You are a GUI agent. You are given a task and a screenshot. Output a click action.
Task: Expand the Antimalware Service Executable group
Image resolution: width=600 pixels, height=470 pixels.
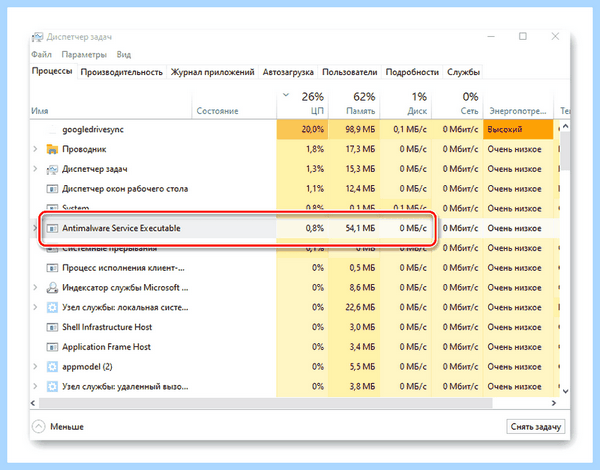[x=35, y=228]
